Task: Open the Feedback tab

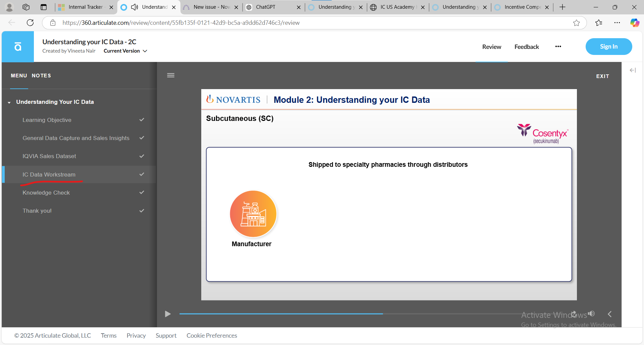Action: point(527,47)
